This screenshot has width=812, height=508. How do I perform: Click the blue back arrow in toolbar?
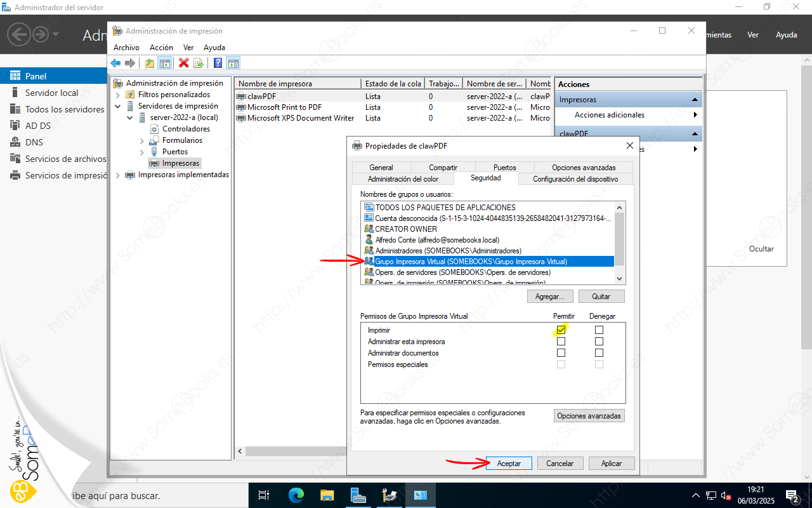tap(115, 63)
